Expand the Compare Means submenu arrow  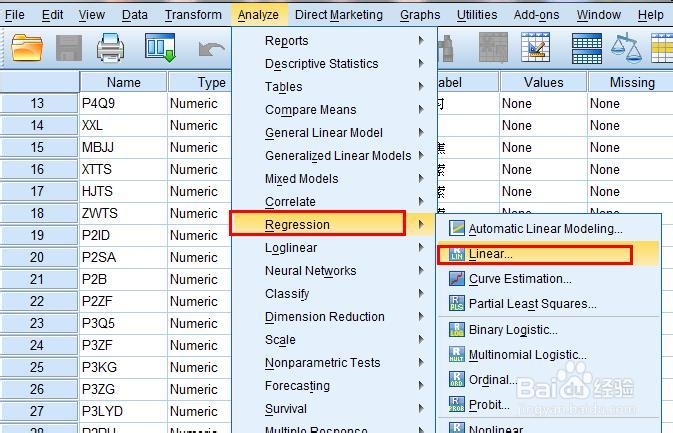point(421,109)
